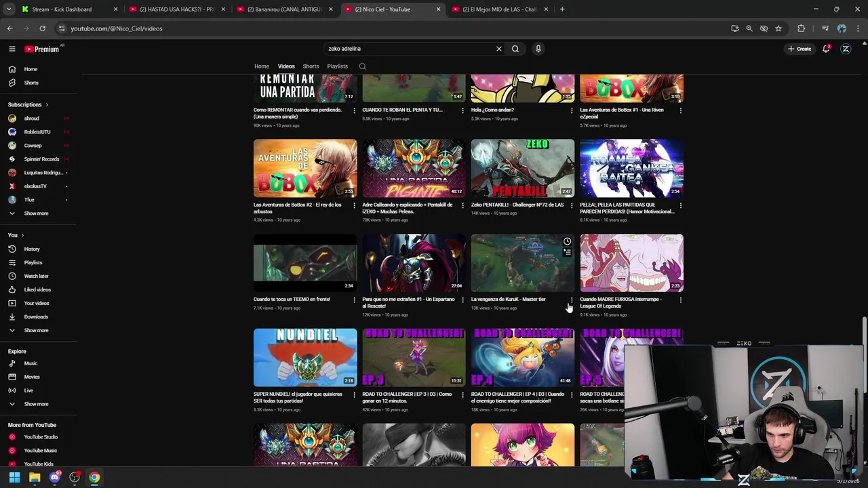Bookmark this page with the star

778,28
